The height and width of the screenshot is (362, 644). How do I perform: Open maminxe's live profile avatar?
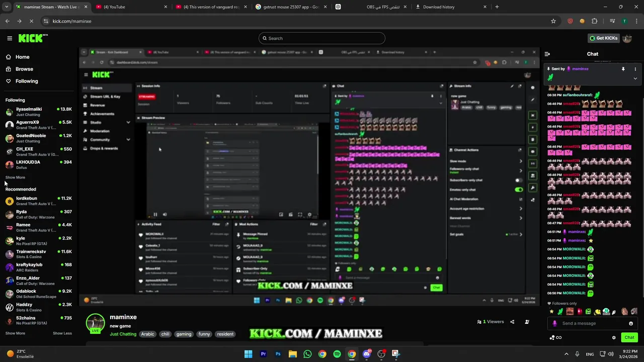[95, 324]
